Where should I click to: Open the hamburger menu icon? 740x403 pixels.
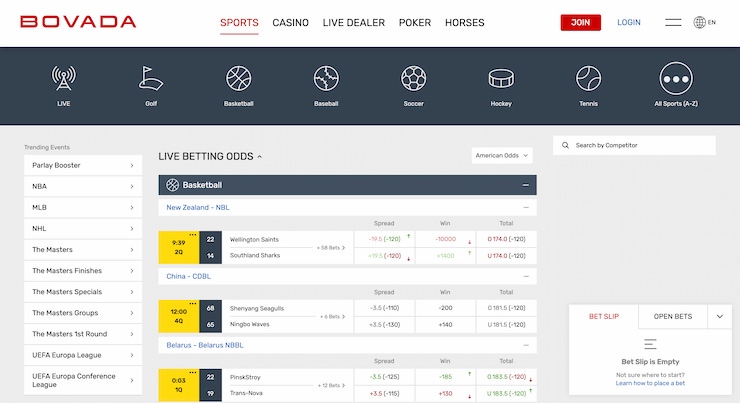pyautogui.click(x=673, y=22)
